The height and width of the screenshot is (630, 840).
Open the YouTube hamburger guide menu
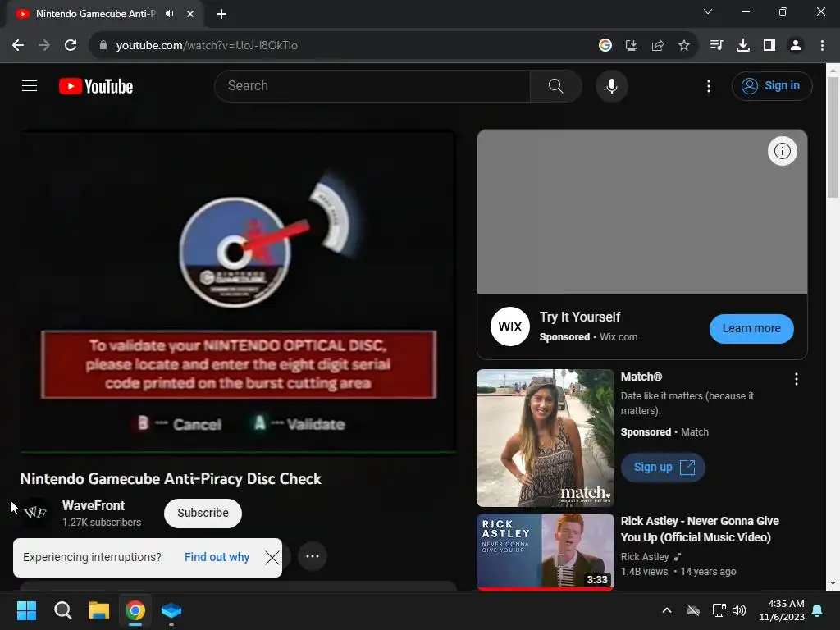pyautogui.click(x=30, y=85)
